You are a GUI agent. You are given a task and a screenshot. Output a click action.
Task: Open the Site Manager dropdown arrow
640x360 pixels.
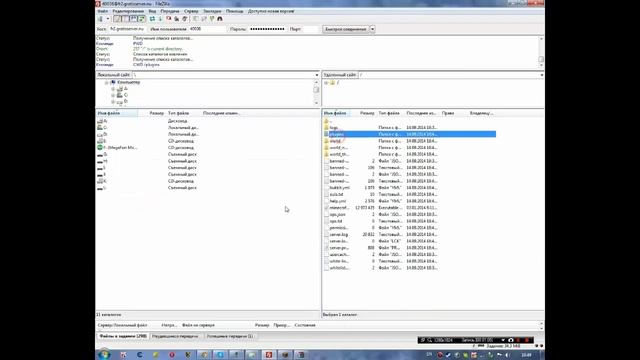coord(108,19)
